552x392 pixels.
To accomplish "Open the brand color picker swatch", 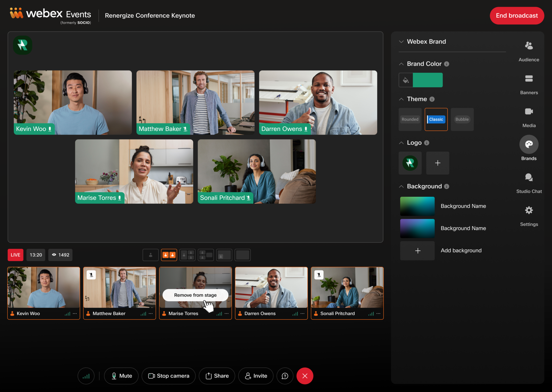I will tap(405, 80).
